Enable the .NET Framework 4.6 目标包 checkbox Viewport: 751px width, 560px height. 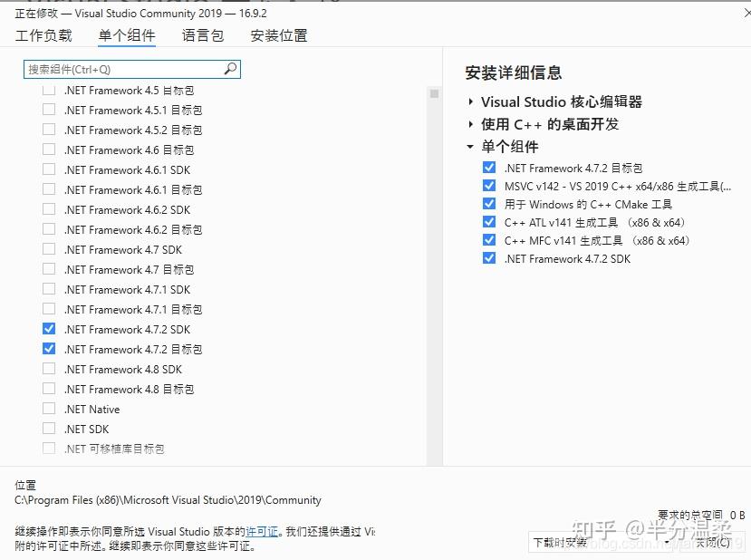[49, 150]
